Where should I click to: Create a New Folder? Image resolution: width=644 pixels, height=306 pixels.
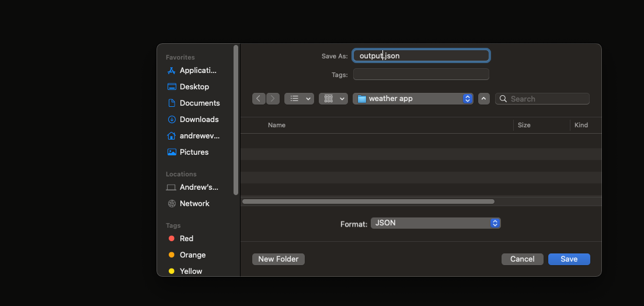click(x=278, y=259)
